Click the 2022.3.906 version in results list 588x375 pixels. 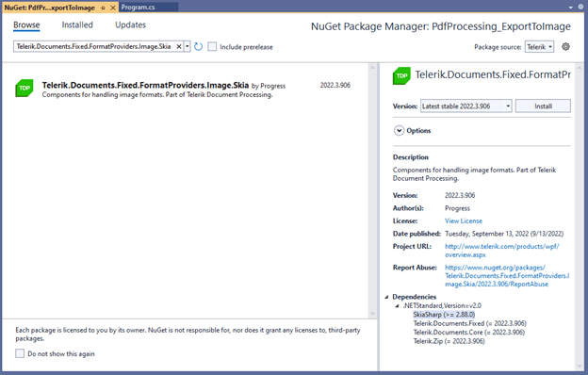(335, 85)
